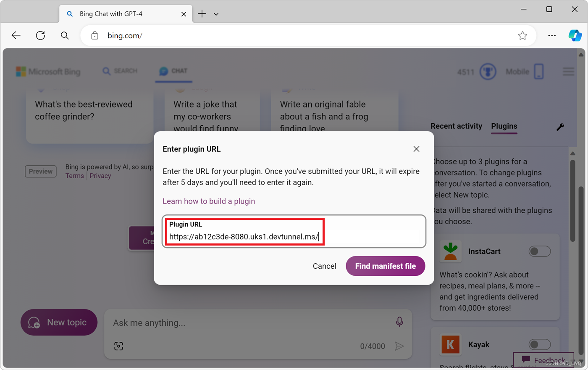Click the visual search camera icon
Image resolution: width=588 pixels, height=370 pixels.
[119, 346]
